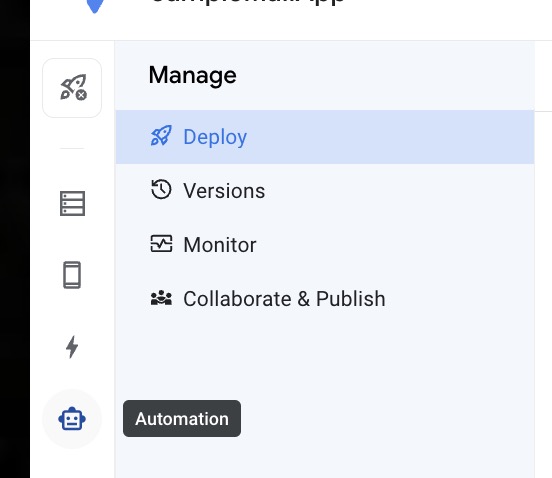Select the Monitor menu item

325,245
